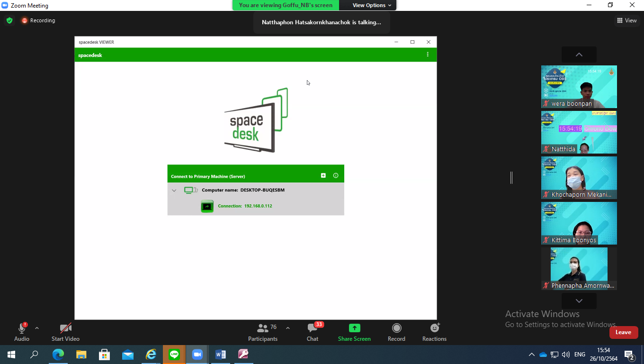Viewport: 644px width, 364px height.
Task: Select wera boonpan's video thumbnail
Action: click(579, 87)
